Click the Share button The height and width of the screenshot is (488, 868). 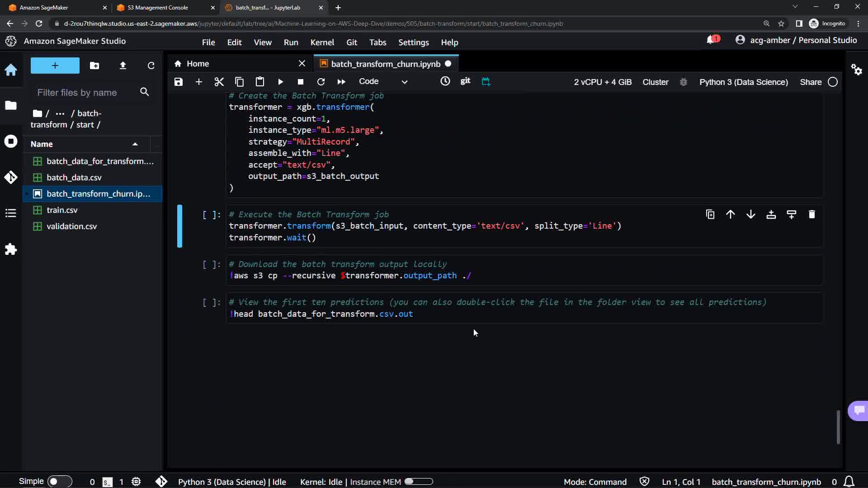point(810,82)
